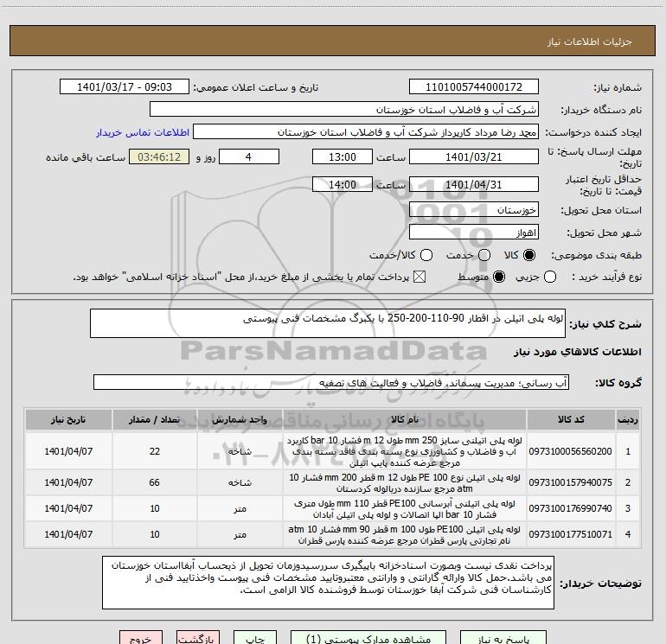Select product code 0973100056560200

(571, 451)
